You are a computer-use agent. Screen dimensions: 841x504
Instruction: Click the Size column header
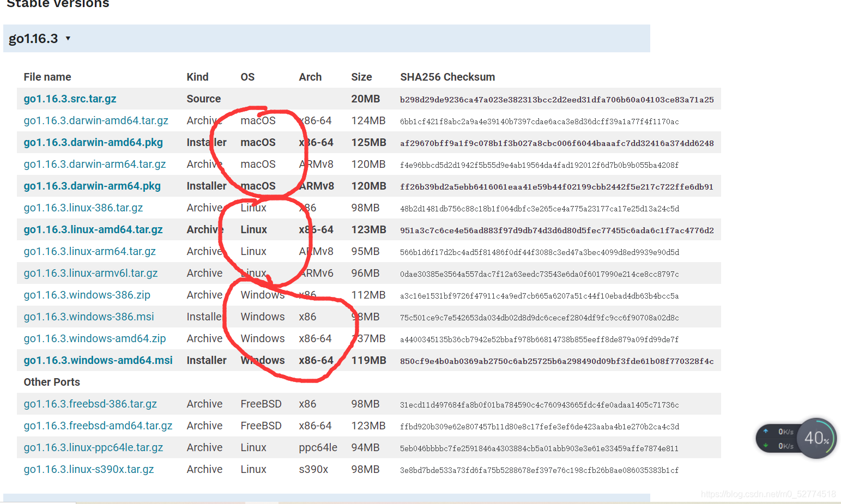361,77
